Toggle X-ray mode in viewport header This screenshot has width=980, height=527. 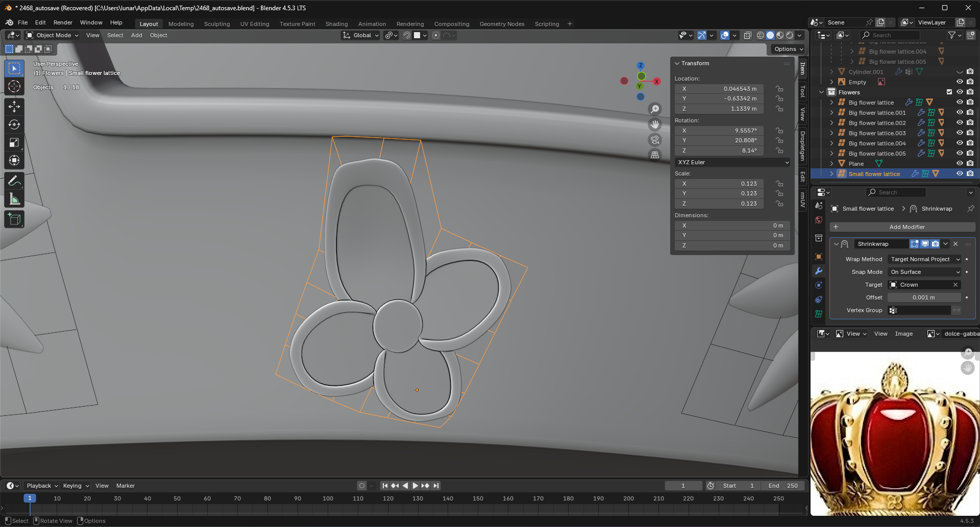pyautogui.click(x=748, y=35)
